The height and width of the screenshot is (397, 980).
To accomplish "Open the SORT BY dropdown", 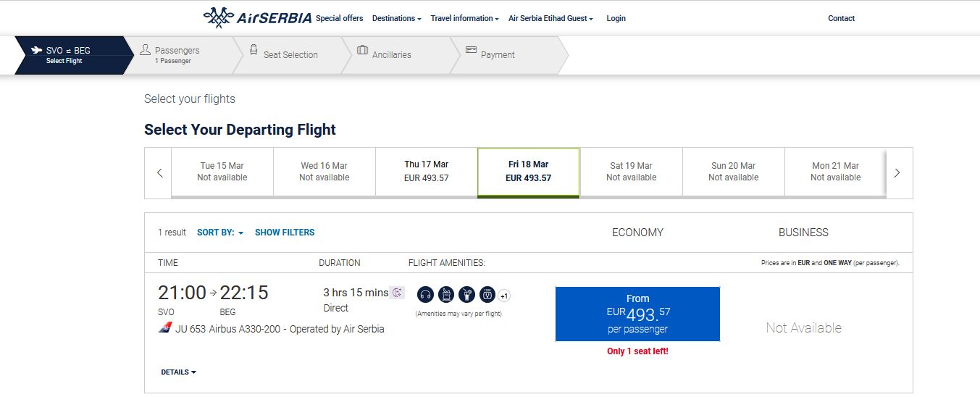I will pyautogui.click(x=220, y=233).
